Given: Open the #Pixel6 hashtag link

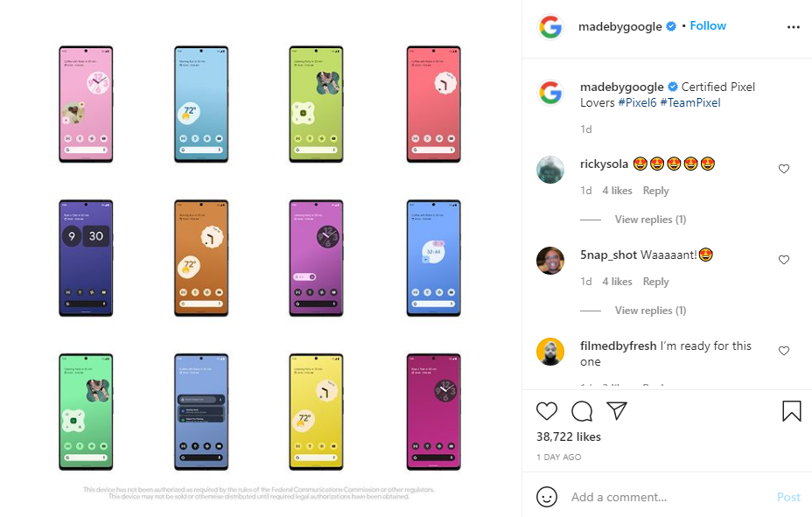Looking at the screenshot, I should pyautogui.click(x=637, y=102).
